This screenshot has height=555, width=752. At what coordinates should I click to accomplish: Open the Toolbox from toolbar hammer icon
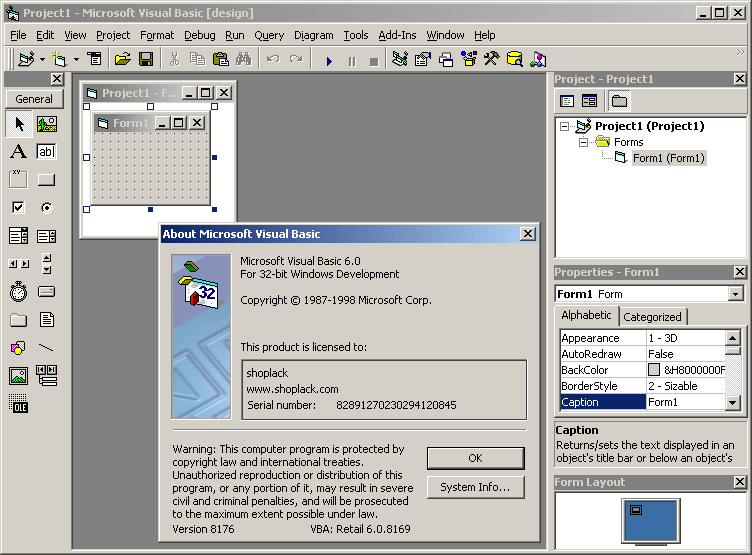(492, 59)
